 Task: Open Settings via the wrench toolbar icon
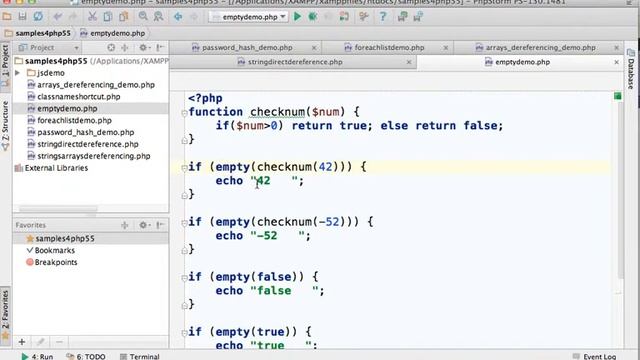click(364, 17)
